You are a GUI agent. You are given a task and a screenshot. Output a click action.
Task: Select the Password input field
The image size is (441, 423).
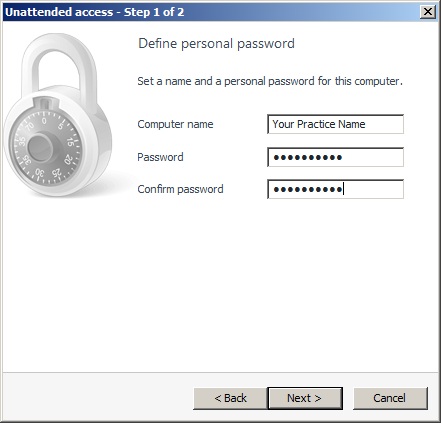tap(335, 157)
